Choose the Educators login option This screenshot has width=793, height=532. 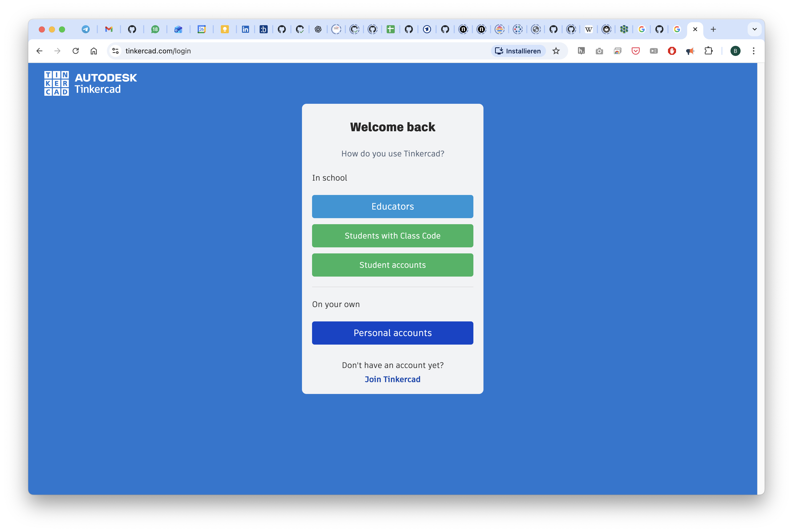coord(392,206)
